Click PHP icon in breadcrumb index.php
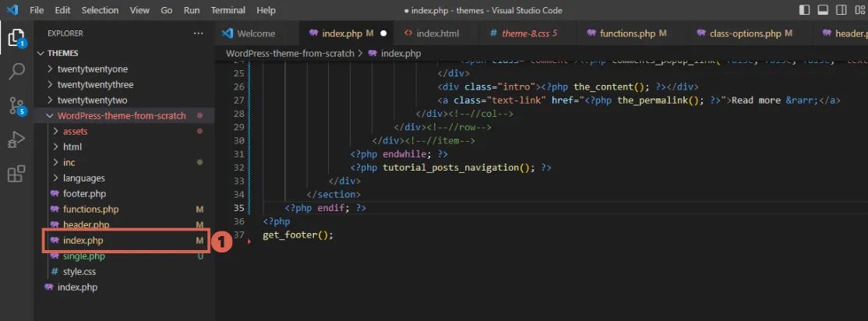868x321 pixels. [372, 54]
